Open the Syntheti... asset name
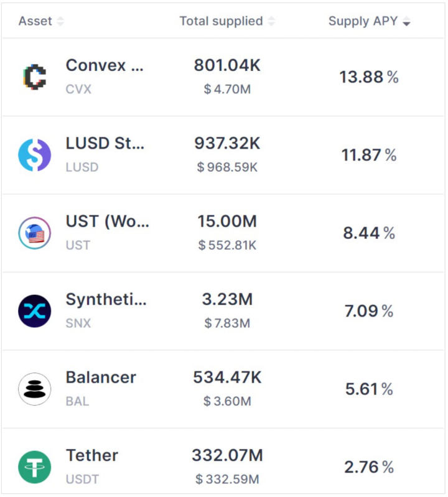 [106, 299]
